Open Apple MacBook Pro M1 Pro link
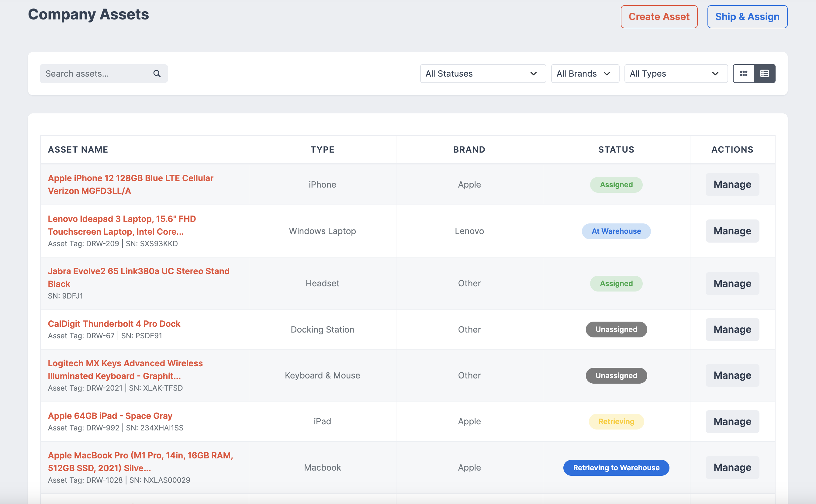 pos(140,462)
